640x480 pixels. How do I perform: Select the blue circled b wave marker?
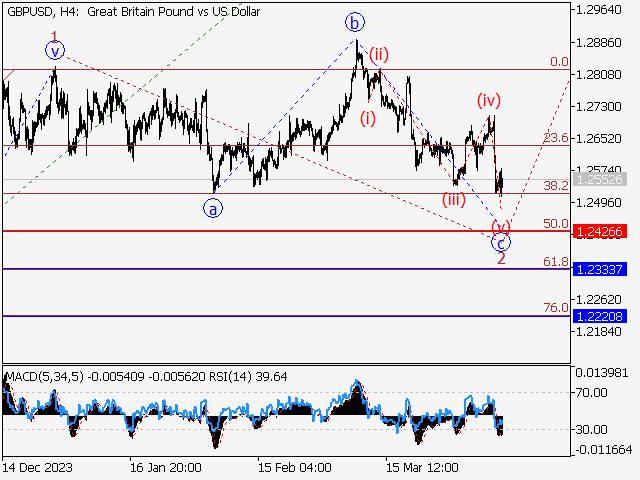354,23
